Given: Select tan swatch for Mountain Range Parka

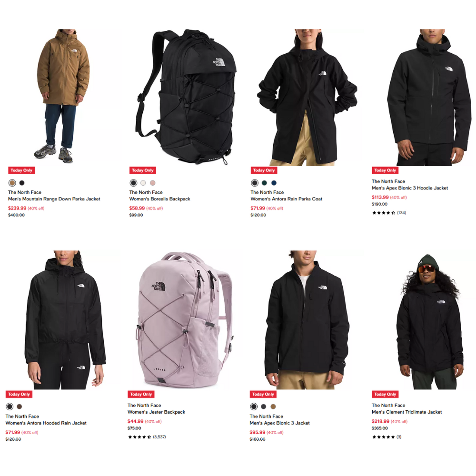Looking at the screenshot, I should 12,183.
